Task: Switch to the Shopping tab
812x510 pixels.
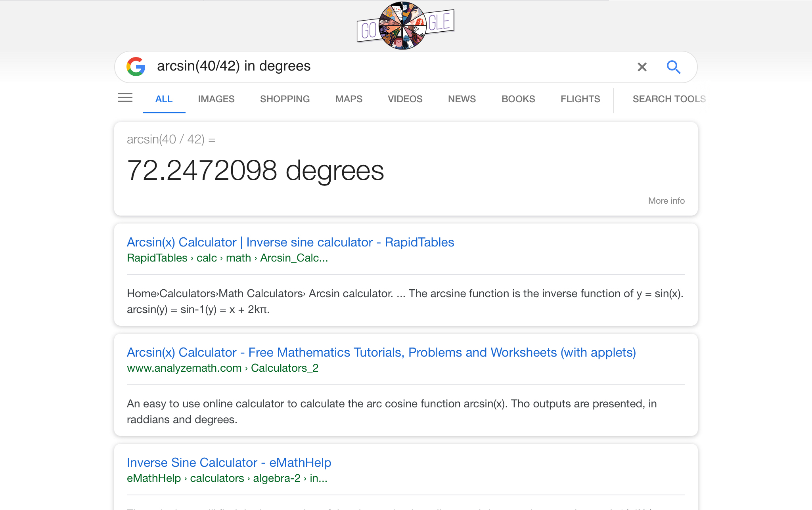Action: [x=285, y=99]
